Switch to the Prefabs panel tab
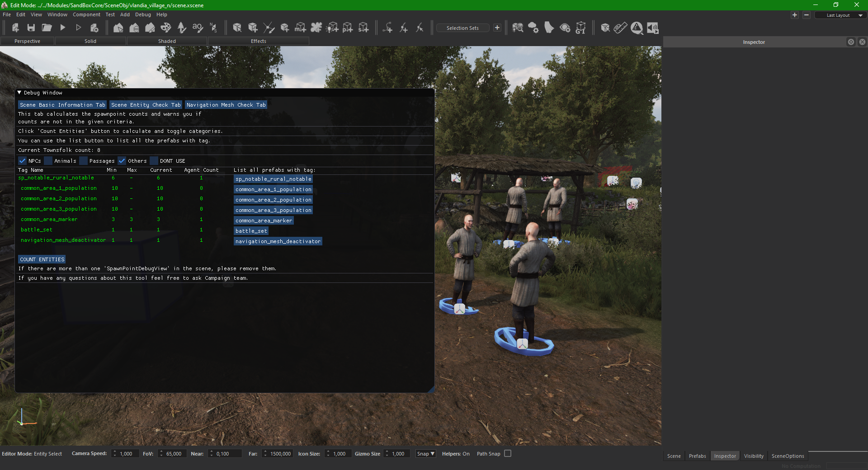Viewport: 868px width, 470px height. tap(697, 456)
